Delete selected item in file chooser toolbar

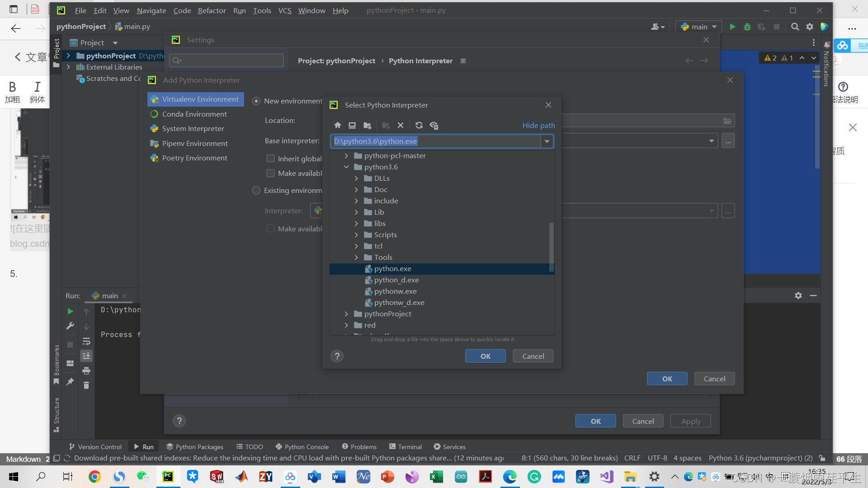click(x=401, y=125)
